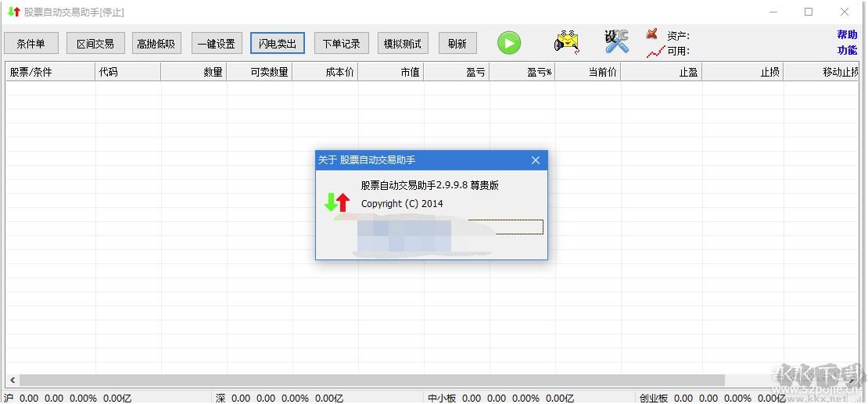This screenshot has height=404, width=868.
Task: Click the 止盈 column header
Action: coord(661,71)
